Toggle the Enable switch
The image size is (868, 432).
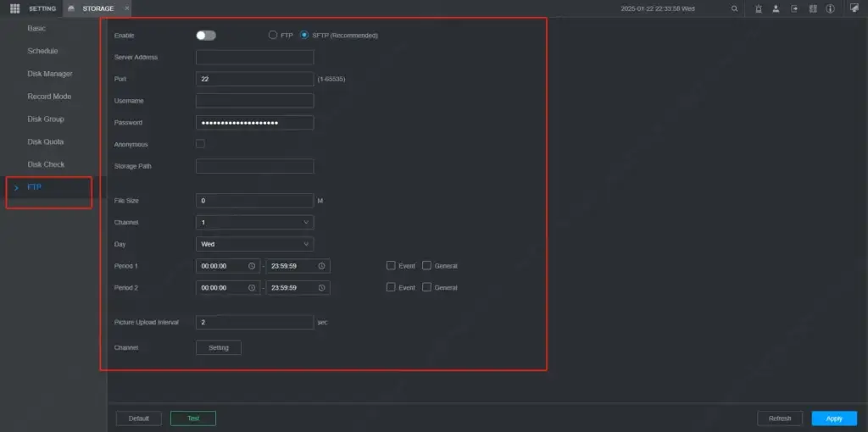[x=206, y=36]
